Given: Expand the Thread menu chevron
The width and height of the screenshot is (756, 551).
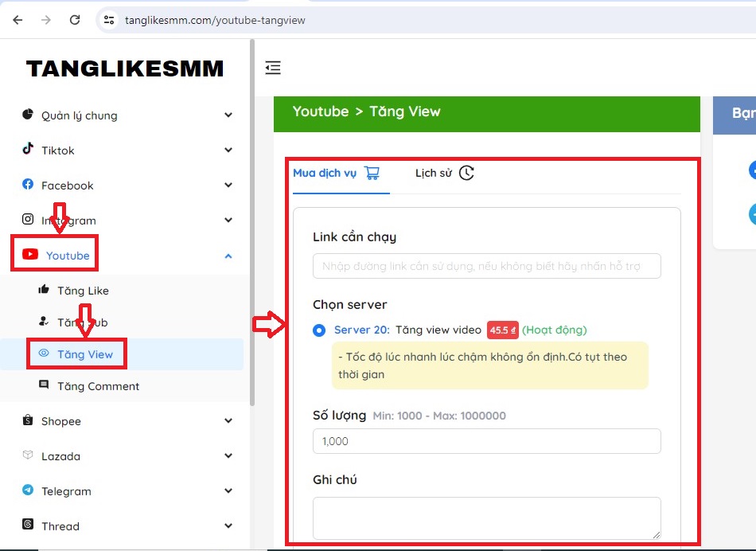Looking at the screenshot, I should pos(228,526).
